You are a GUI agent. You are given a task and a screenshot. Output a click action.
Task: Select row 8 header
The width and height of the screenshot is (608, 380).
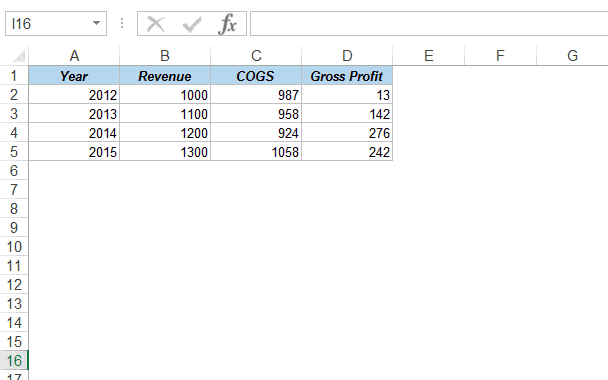click(x=14, y=209)
